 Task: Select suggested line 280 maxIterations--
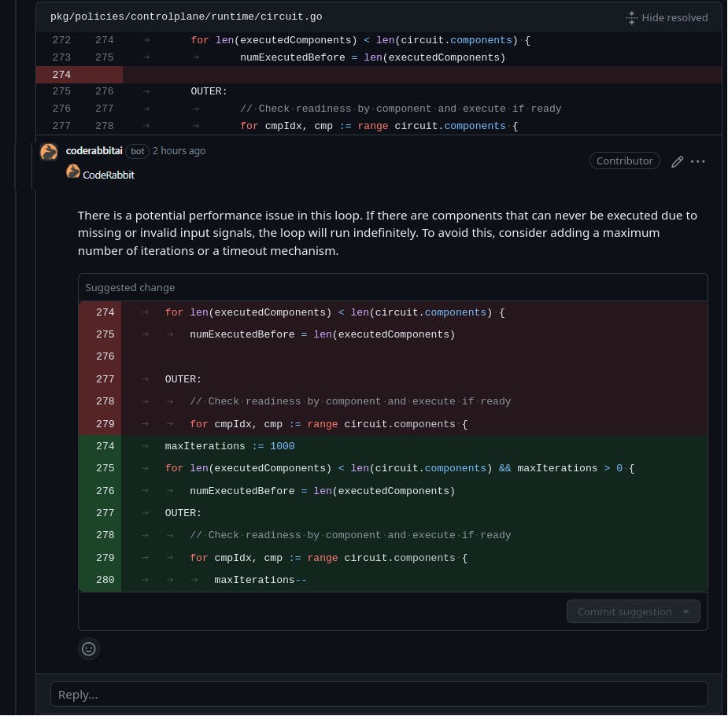point(393,580)
